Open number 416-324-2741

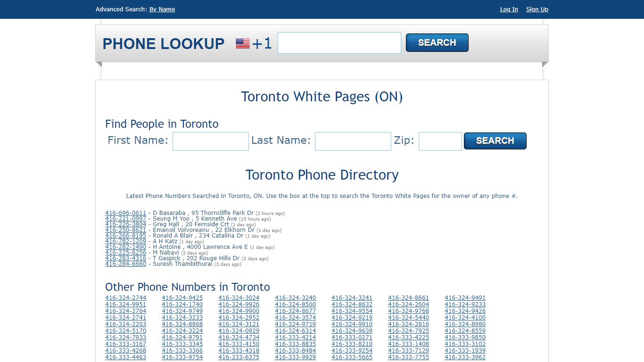tap(126, 318)
